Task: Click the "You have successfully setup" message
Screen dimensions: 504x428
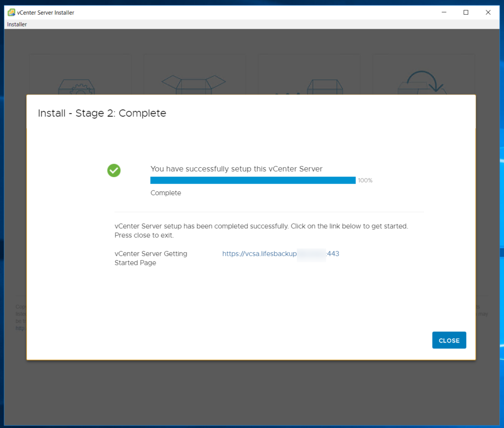Action: point(236,169)
